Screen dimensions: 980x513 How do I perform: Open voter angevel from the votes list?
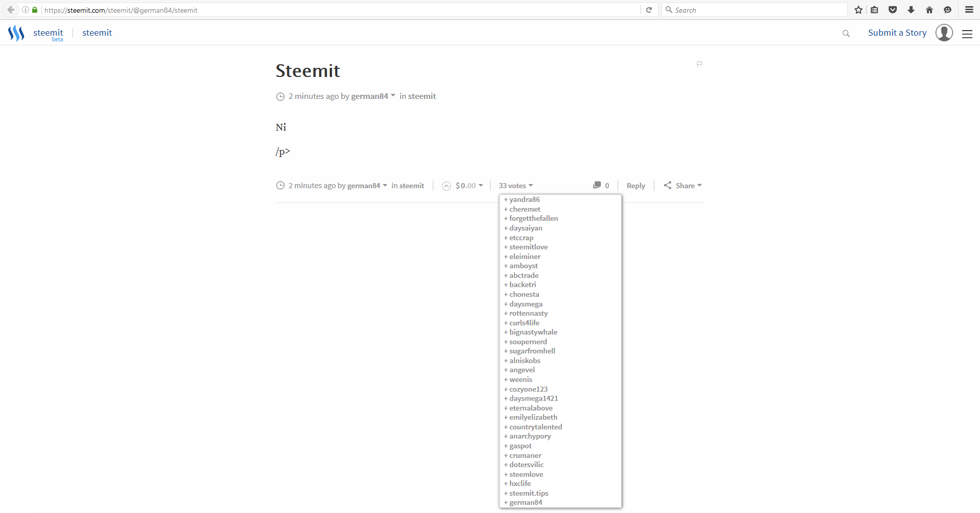tap(522, 370)
